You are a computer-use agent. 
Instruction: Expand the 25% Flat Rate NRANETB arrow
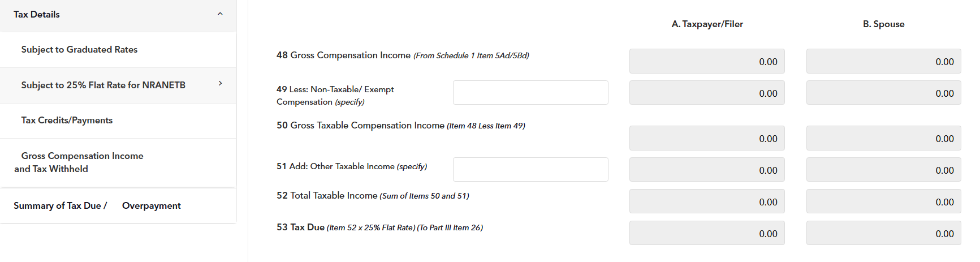point(220,84)
